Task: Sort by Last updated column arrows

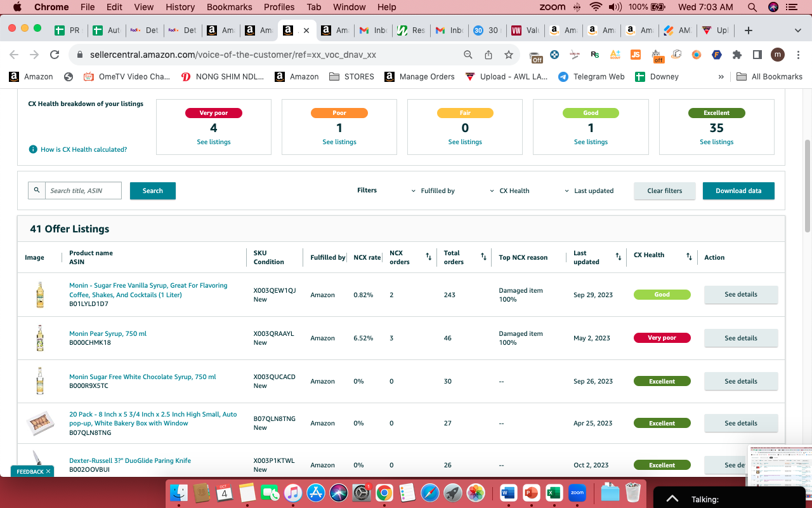Action: point(619,257)
